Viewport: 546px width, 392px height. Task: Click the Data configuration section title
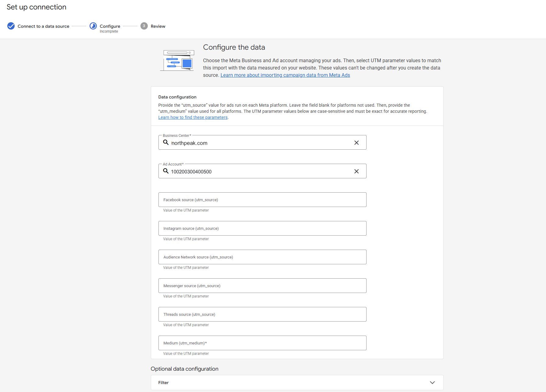[177, 97]
